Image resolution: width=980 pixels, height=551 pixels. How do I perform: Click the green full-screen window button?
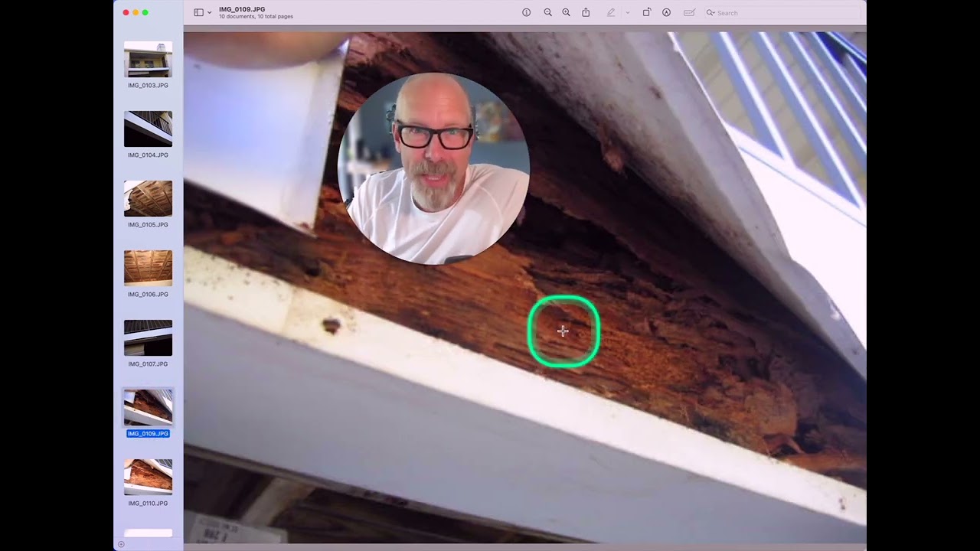(145, 12)
